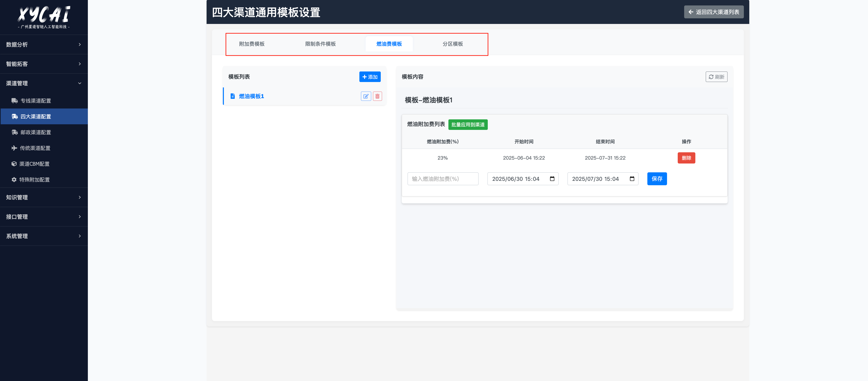Click 批量应用到渠道 green button
The image size is (868, 381).
(468, 124)
